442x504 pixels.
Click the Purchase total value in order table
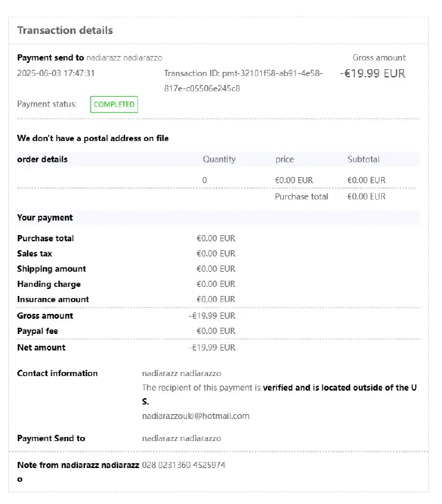coord(366,197)
